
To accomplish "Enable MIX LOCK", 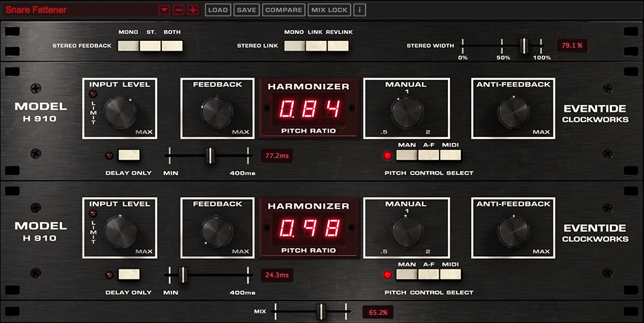I will click(x=329, y=10).
